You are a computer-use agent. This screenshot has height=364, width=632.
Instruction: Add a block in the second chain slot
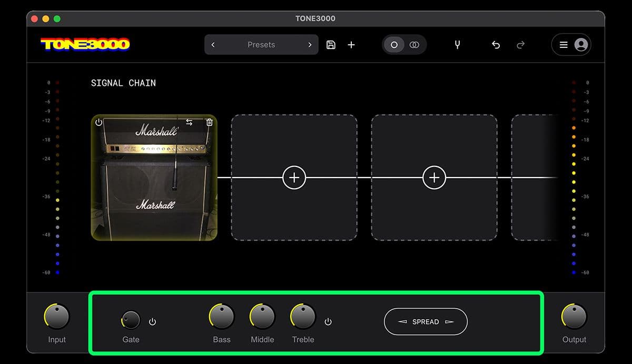pyautogui.click(x=294, y=178)
